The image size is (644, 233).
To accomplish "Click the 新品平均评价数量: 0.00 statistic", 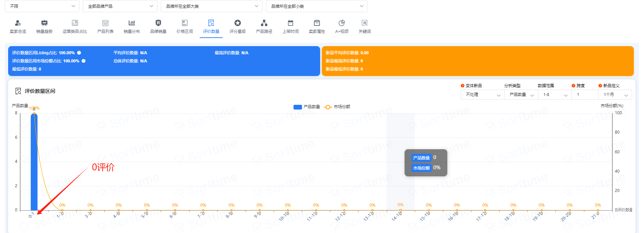I will pyautogui.click(x=347, y=53).
